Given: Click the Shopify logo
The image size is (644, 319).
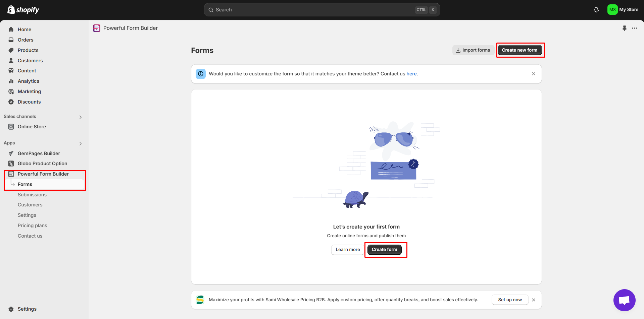Looking at the screenshot, I should point(23,10).
